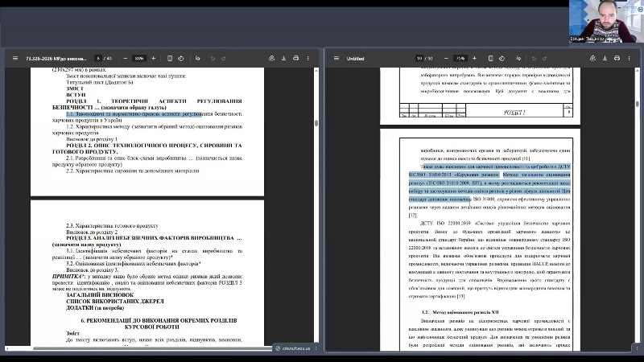This screenshot has width=644, height=362.
Task: Zoom out in the left PDF viewer
Action: click(126, 58)
